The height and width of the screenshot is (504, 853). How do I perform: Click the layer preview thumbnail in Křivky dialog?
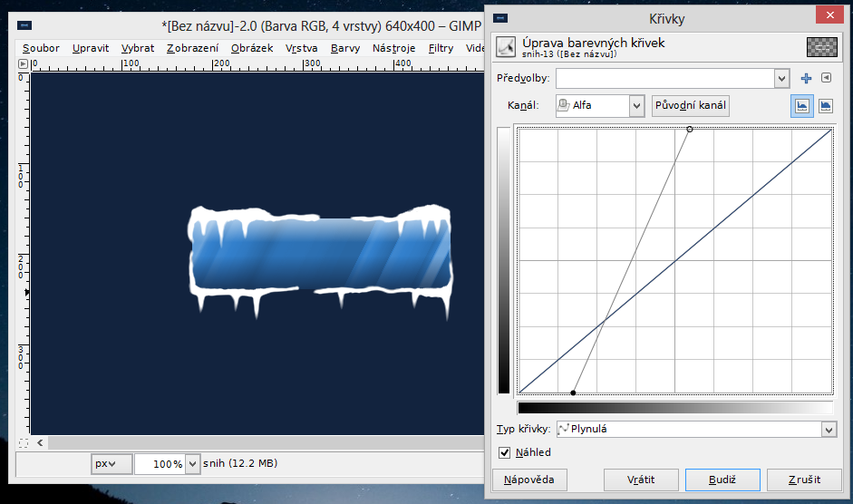pos(821,47)
